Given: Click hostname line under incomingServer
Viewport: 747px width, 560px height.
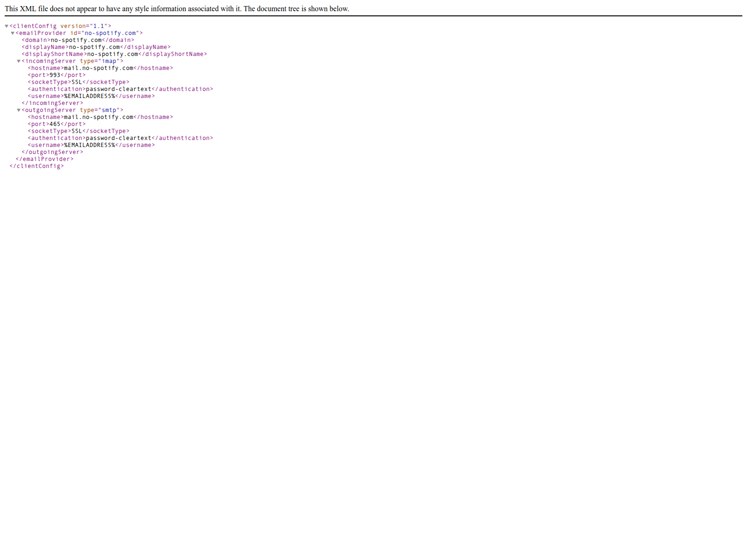Looking at the screenshot, I should pos(100,68).
